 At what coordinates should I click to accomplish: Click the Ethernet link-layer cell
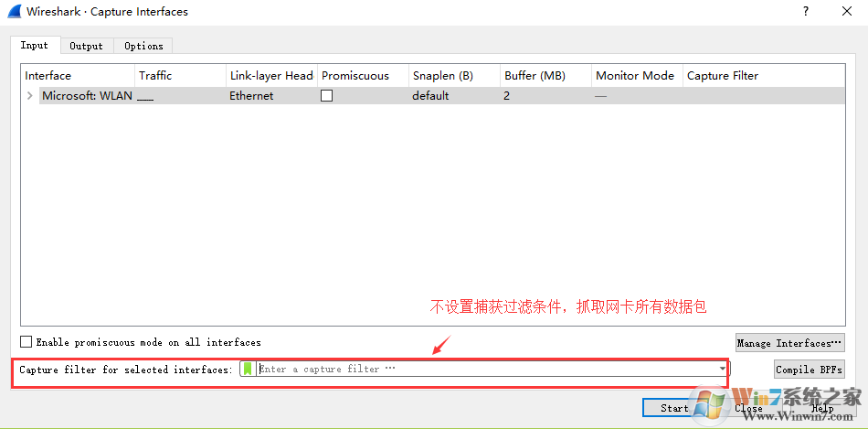pos(251,96)
